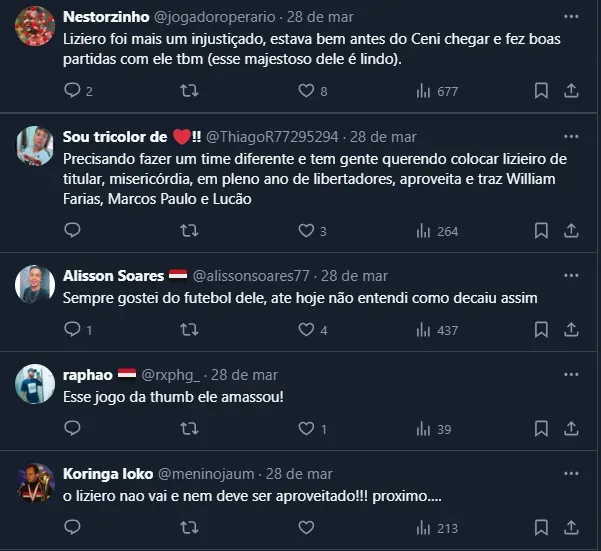Viewport: 601px width, 551px height.
Task: Bookmark Nestorzinho's tweet
Action: click(541, 91)
